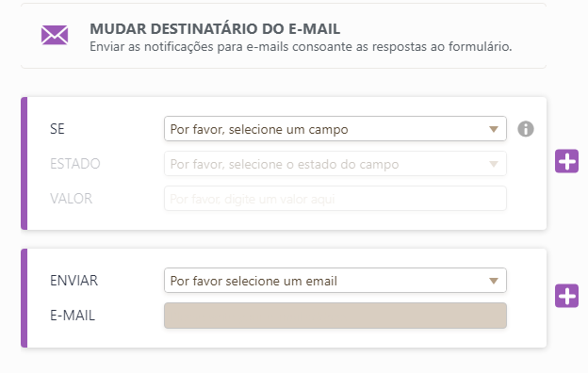The height and width of the screenshot is (373, 588).
Task: Click the SE label
Action: [57, 129]
